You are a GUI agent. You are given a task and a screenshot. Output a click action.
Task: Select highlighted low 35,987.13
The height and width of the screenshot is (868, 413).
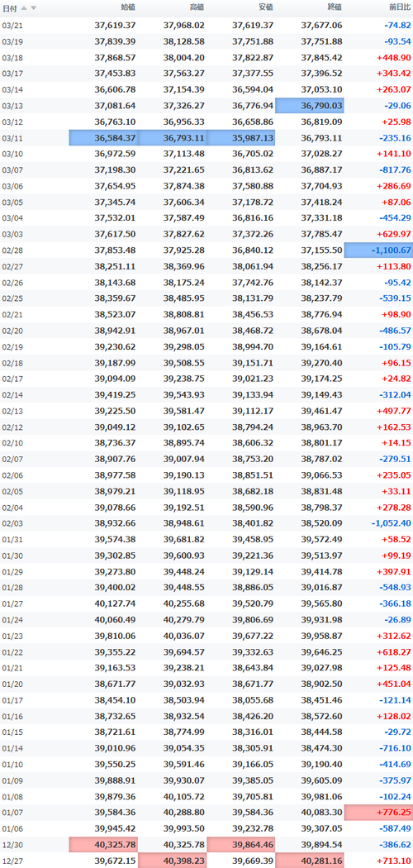click(241, 138)
